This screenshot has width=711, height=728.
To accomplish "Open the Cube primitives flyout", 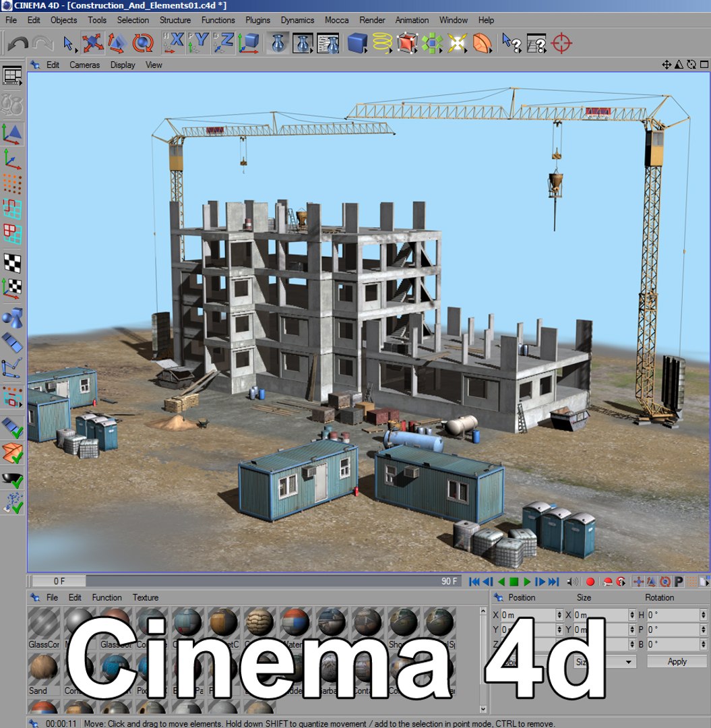I will (357, 43).
